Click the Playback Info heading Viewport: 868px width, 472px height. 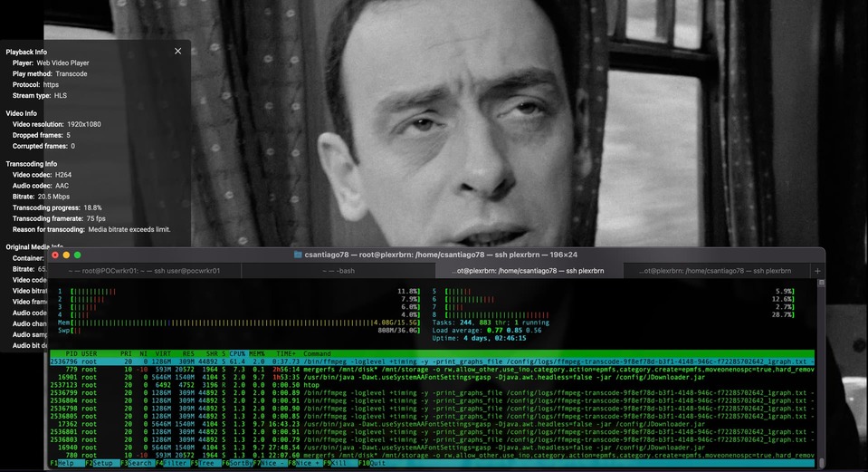(x=26, y=52)
